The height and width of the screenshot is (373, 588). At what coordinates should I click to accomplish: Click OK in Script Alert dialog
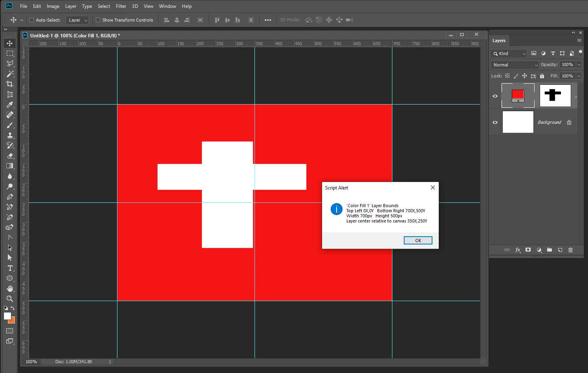click(x=418, y=241)
